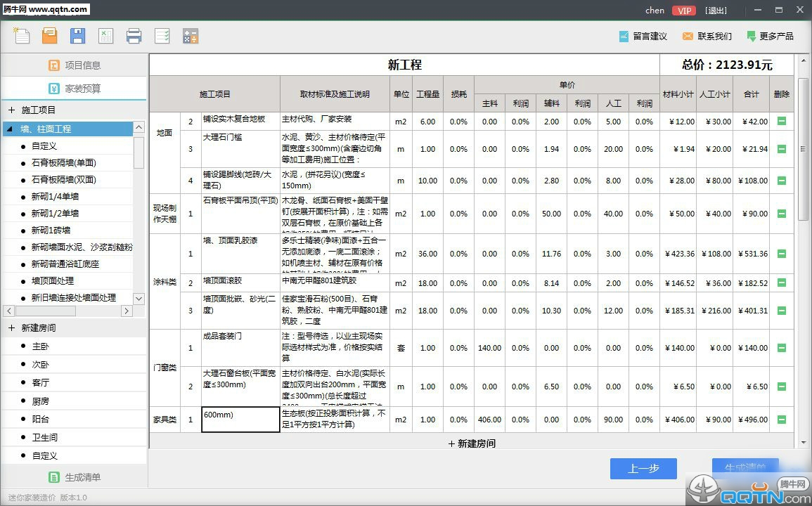
Task: Open the calculator tool icon
Action: tap(191, 36)
